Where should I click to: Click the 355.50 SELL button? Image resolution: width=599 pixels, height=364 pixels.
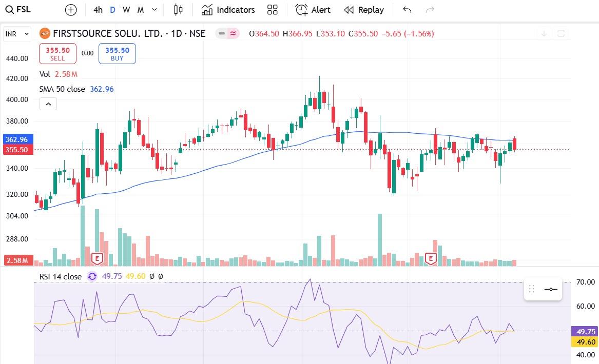57,53
